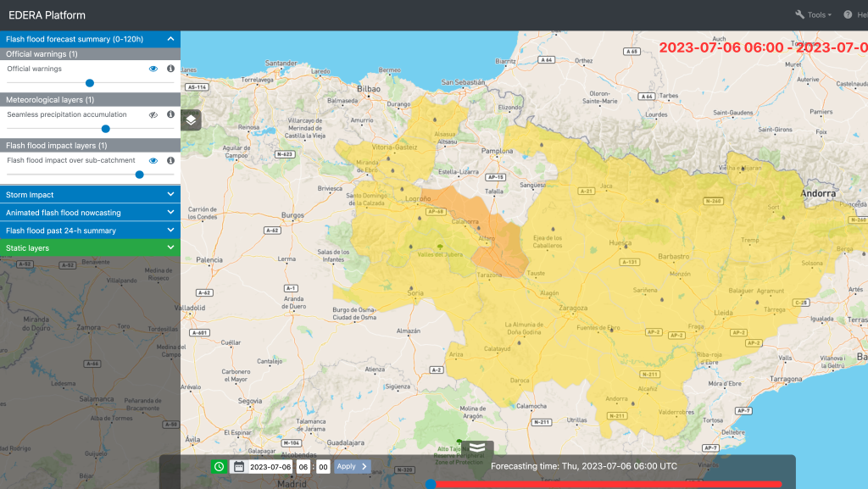
Task: Open the Tools menu
Action: [x=813, y=14]
